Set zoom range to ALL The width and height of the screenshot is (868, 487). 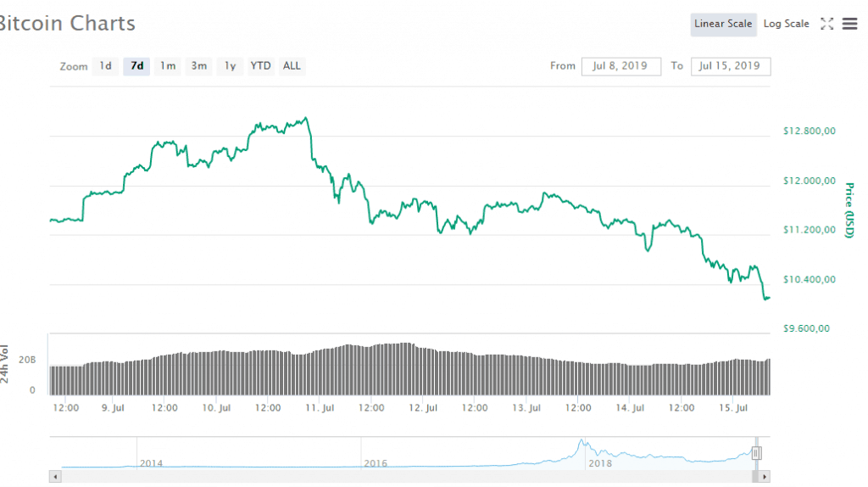coord(292,66)
